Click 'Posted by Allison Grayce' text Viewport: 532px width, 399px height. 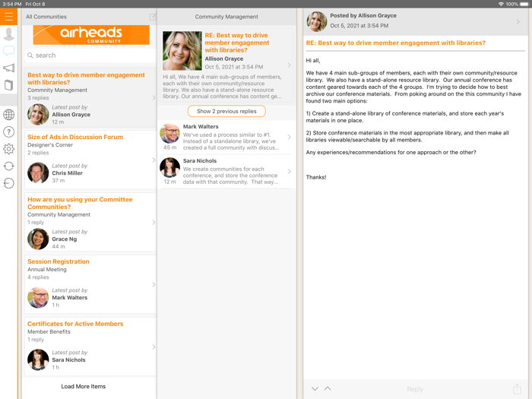[363, 16]
